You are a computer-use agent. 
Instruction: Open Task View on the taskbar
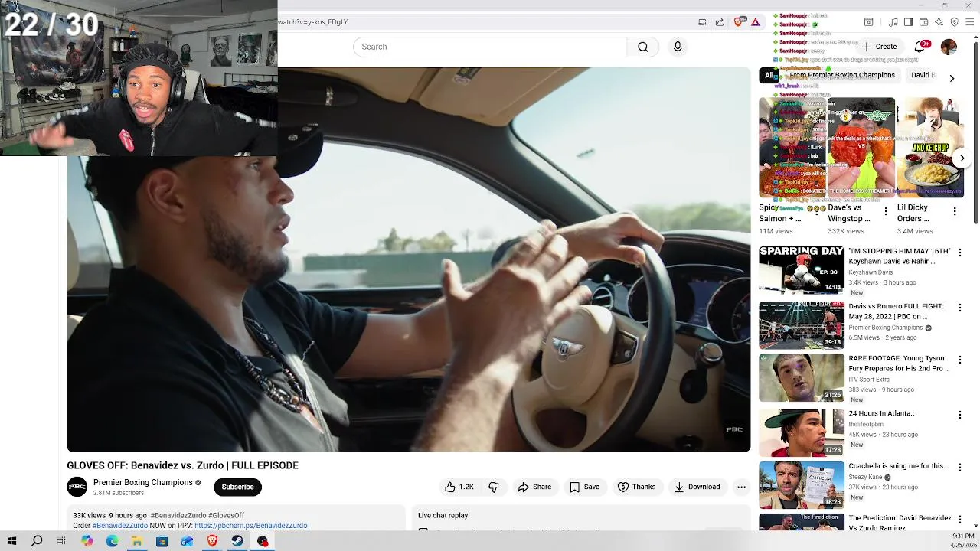[61, 541]
